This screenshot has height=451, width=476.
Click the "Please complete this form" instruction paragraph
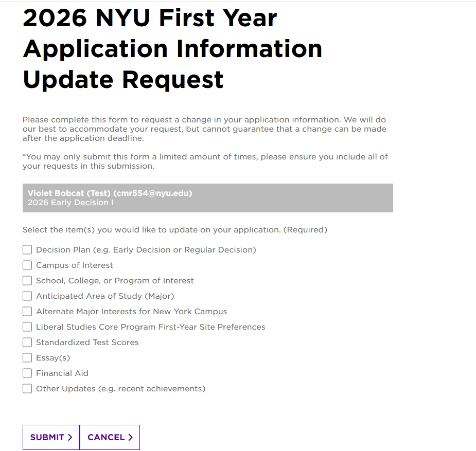[204, 129]
